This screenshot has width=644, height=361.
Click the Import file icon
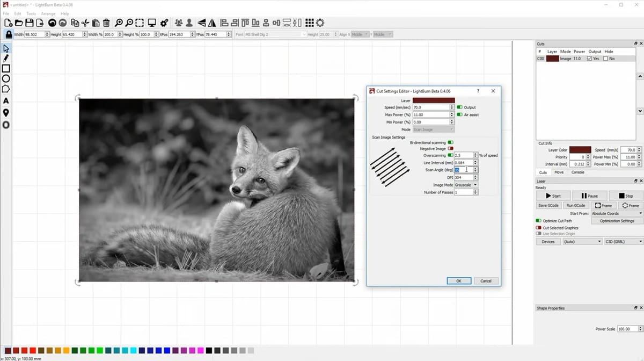click(39, 23)
